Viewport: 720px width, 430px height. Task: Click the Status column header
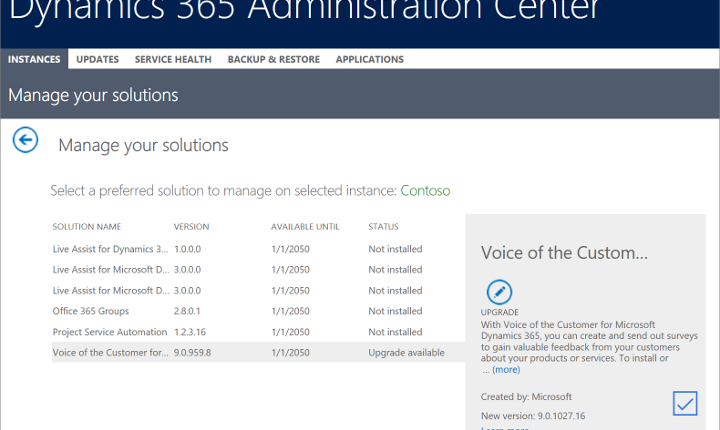(383, 227)
